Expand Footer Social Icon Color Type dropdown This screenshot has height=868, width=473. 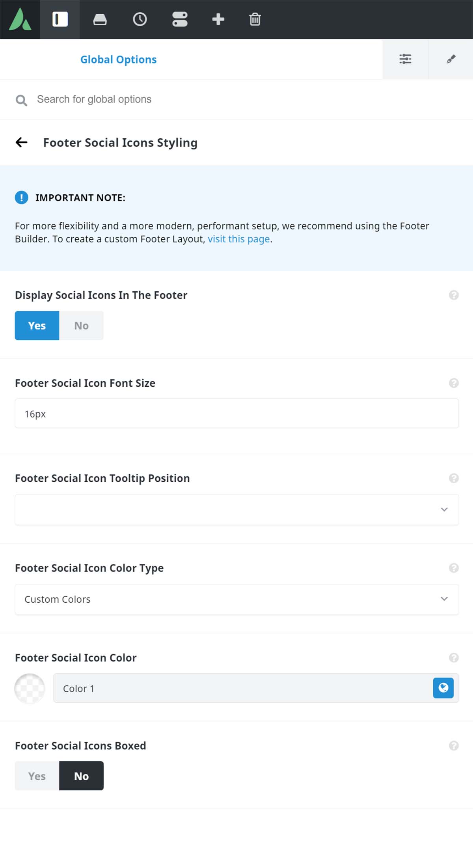237,599
